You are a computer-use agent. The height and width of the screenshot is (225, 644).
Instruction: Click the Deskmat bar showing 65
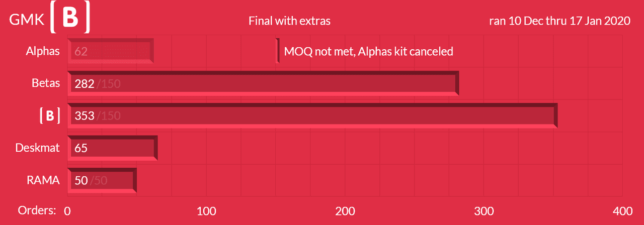click(112, 148)
